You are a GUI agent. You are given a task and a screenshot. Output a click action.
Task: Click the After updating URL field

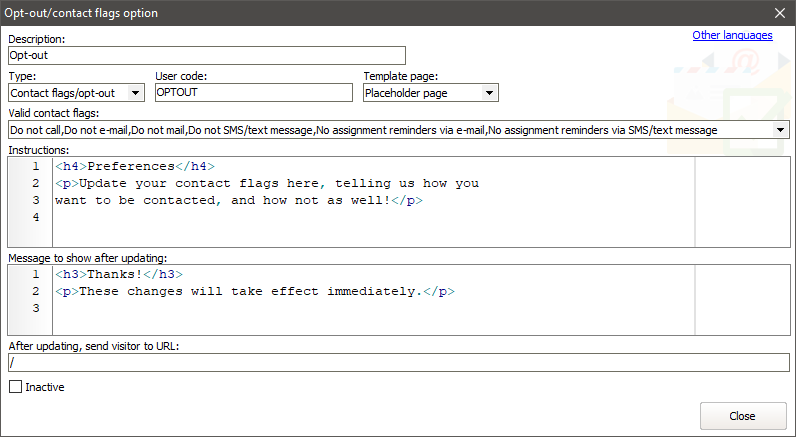tap(398, 362)
